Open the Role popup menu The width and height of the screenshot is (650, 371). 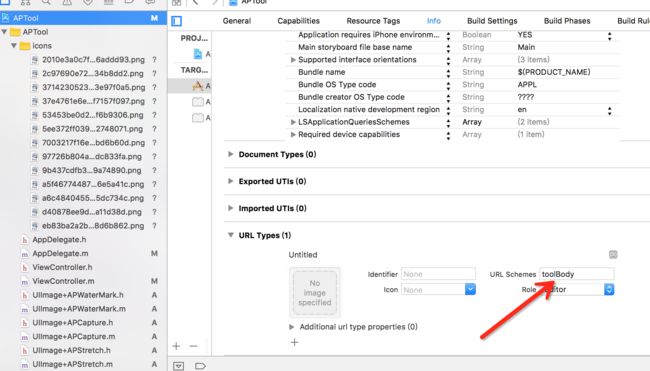(609, 289)
